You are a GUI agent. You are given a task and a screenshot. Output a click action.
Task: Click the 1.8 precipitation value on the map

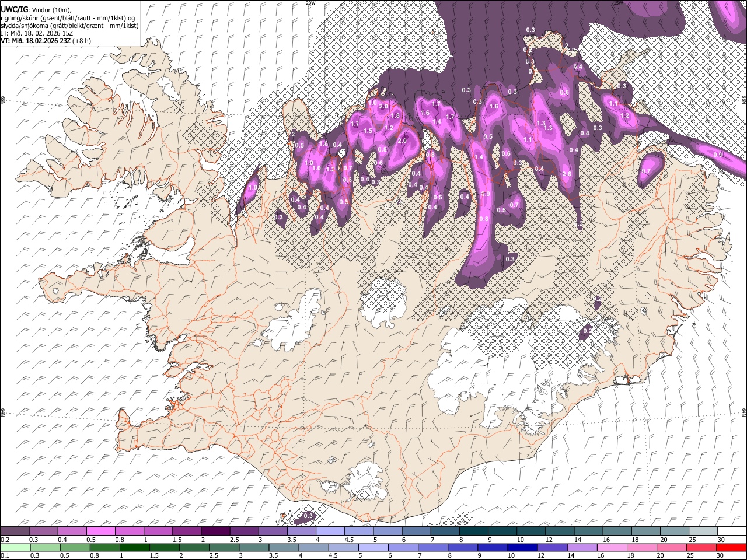pos(395,116)
